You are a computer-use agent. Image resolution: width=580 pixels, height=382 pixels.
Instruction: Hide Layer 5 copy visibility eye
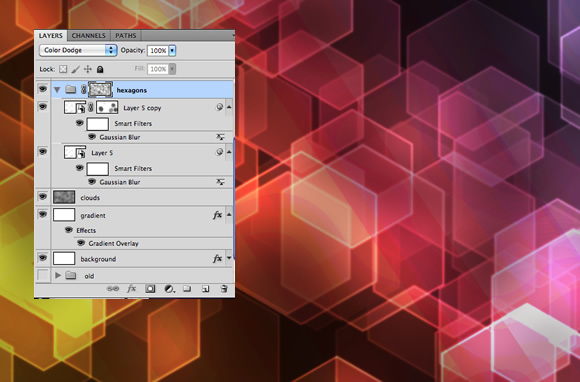43,107
